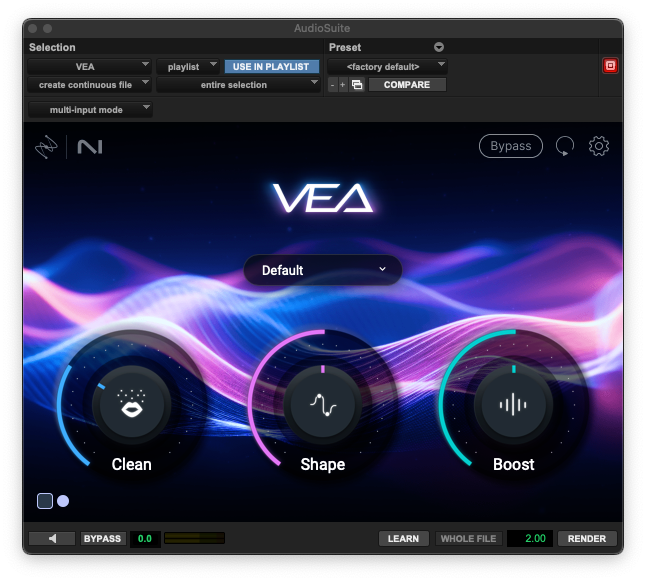Click the Boost label text
646x581 pixels.
click(x=513, y=464)
